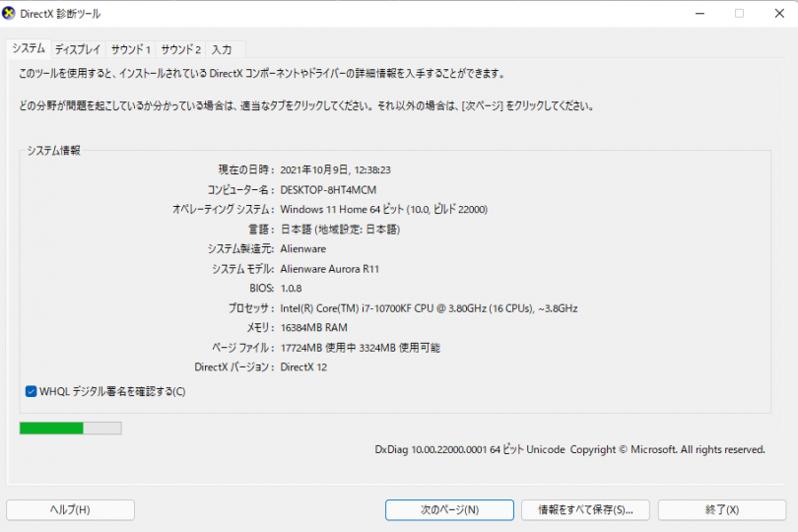Click the date value 2021年10月9日, 12:38:23
Image resolution: width=798 pixels, height=532 pixels.
tap(335, 170)
